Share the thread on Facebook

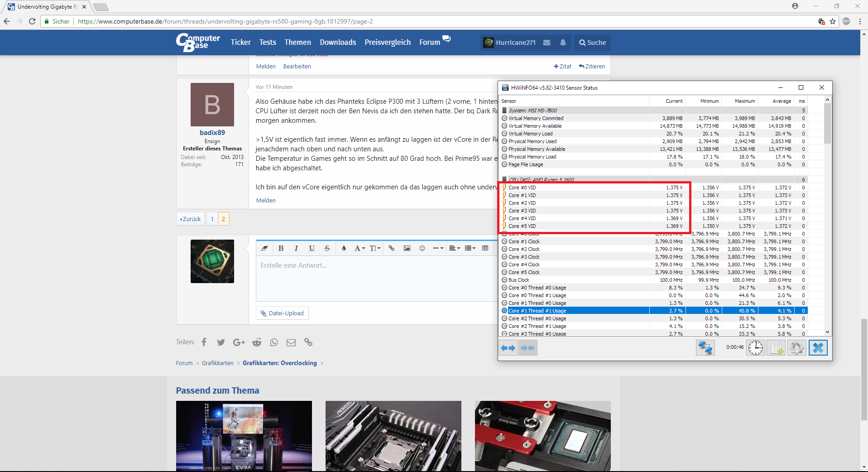click(x=204, y=342)
